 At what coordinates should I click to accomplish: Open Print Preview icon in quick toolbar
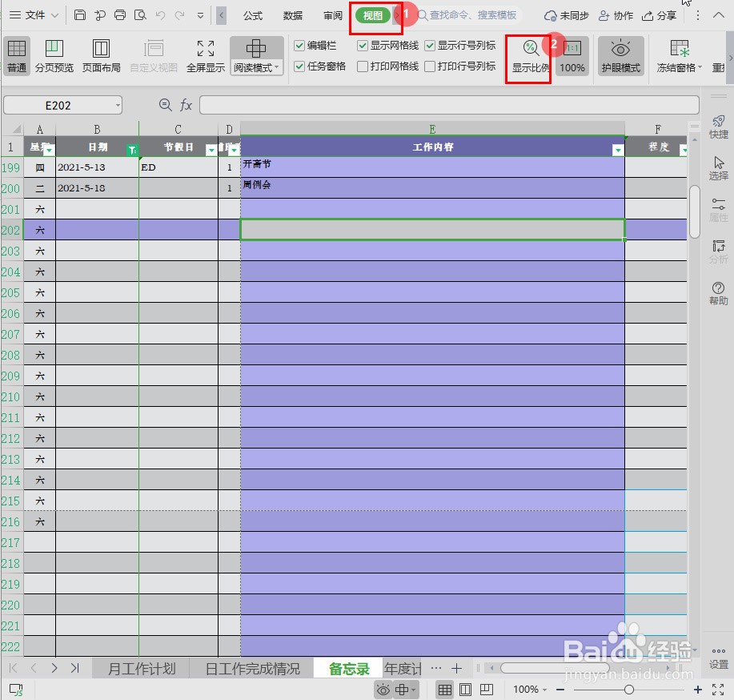pyautogui.click(x=140, y=15)
